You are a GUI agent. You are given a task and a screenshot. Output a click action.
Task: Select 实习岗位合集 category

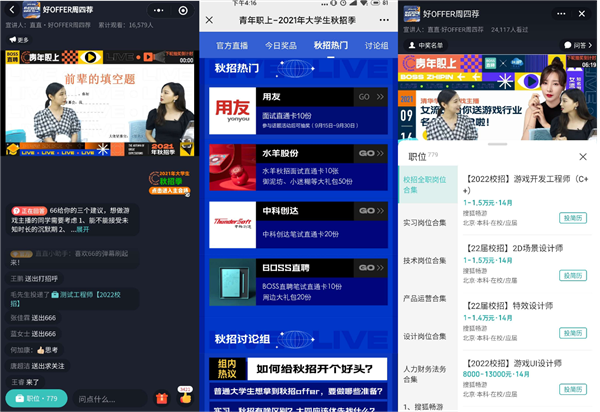427,223
